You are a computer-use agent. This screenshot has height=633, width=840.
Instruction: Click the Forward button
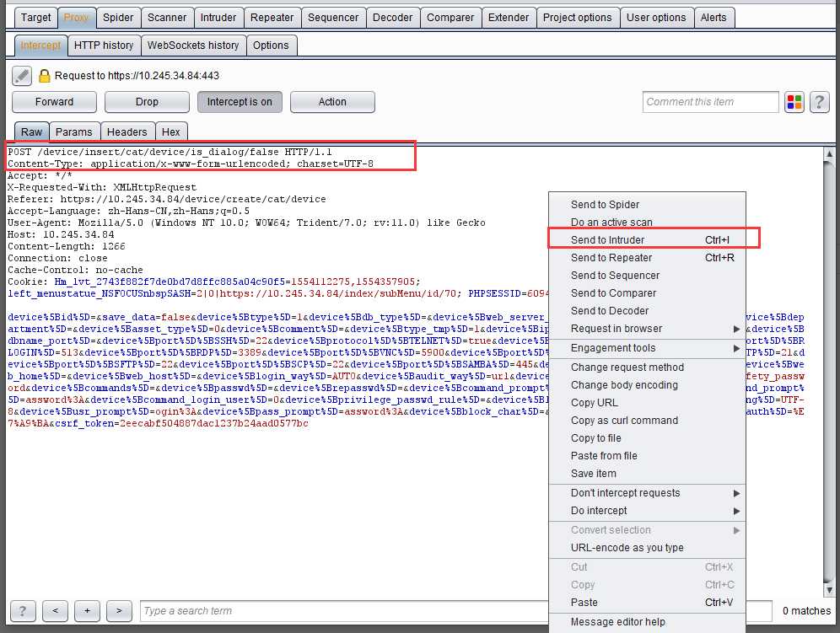[54, 102]
